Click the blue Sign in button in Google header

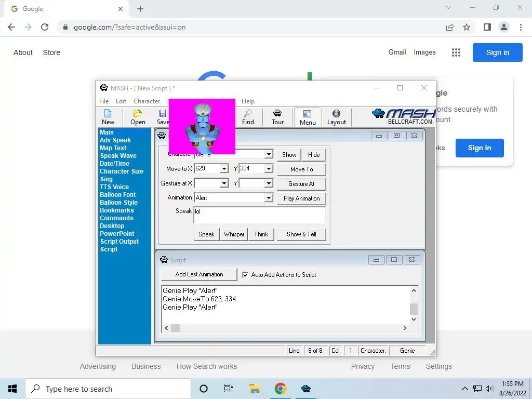tap(497, 52)
